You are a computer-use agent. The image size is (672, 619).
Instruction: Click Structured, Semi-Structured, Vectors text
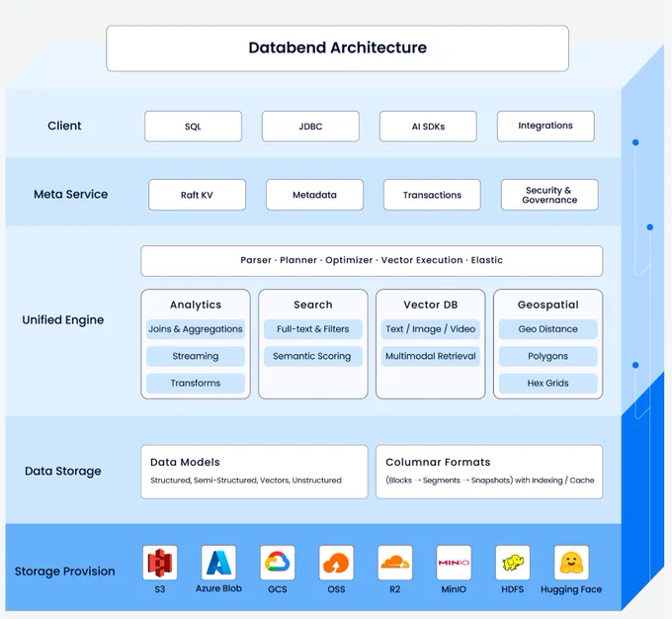tap(246, 481)
